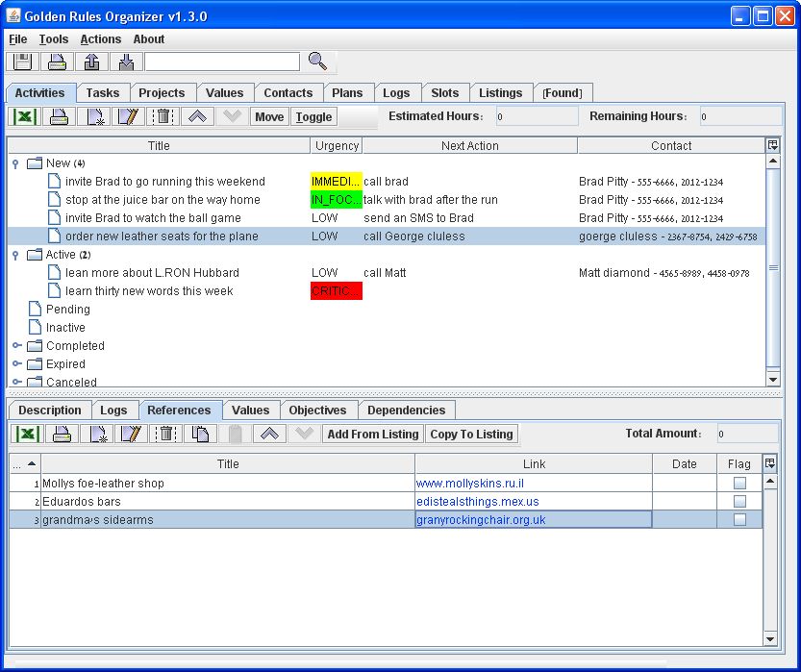The height and width of the screenshot is (672, 801).
Task: Click inside the Estimated Hours field
Action: (x=536, y=115)
